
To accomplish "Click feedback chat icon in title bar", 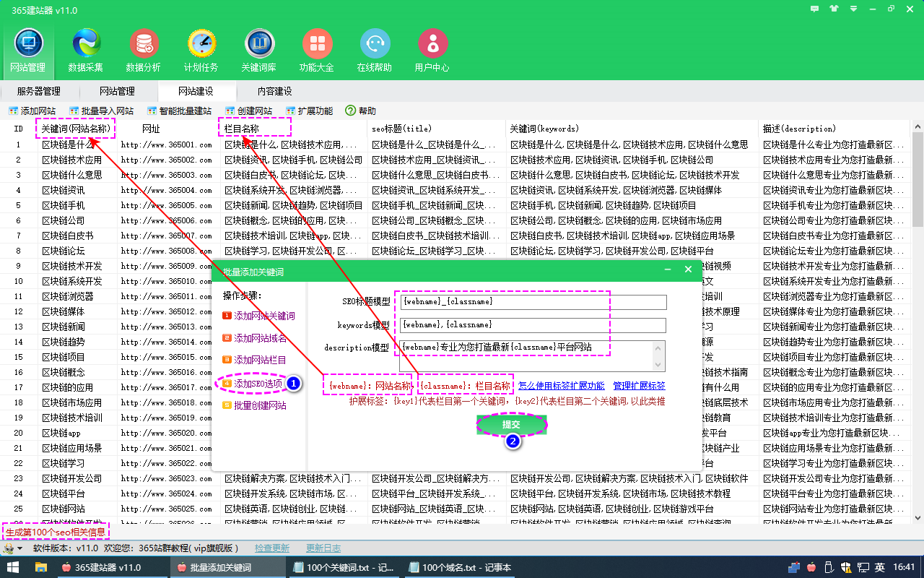I will (815, 9).
